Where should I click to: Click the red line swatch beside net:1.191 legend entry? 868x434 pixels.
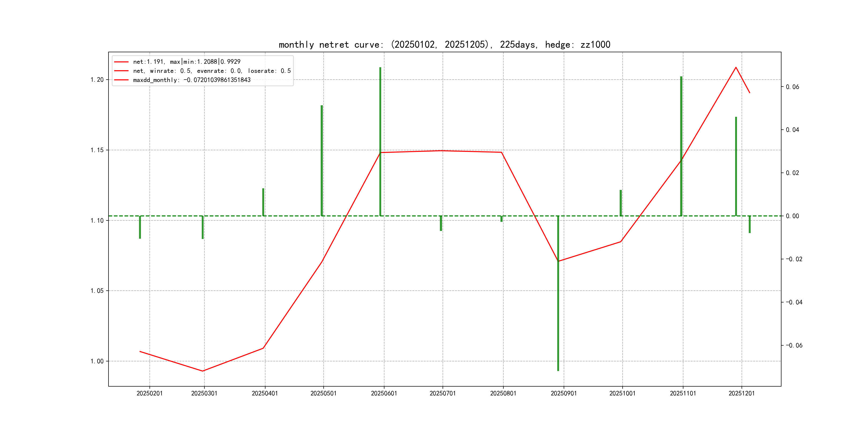pyautogui.click(x=121, y=62)
